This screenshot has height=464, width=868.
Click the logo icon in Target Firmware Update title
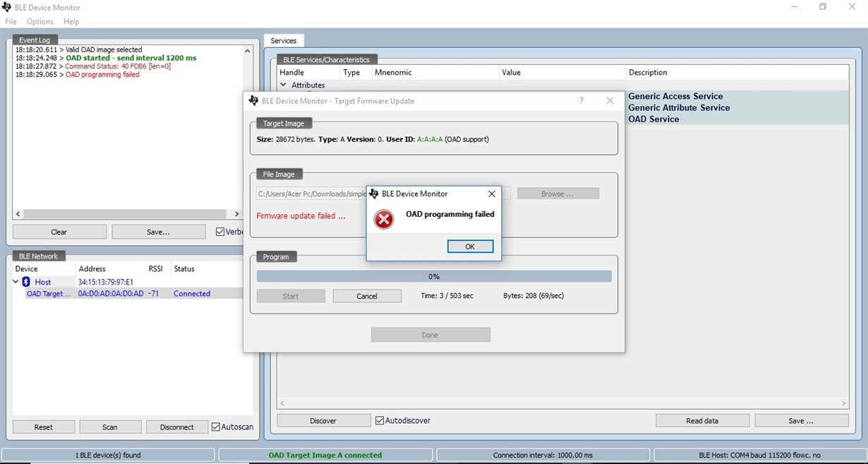coord(253,101)
